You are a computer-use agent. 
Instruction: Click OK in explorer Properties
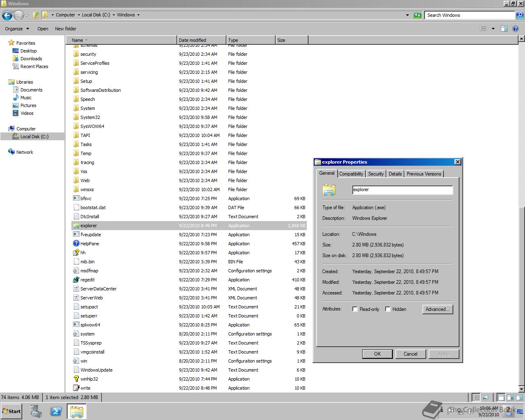377,354
